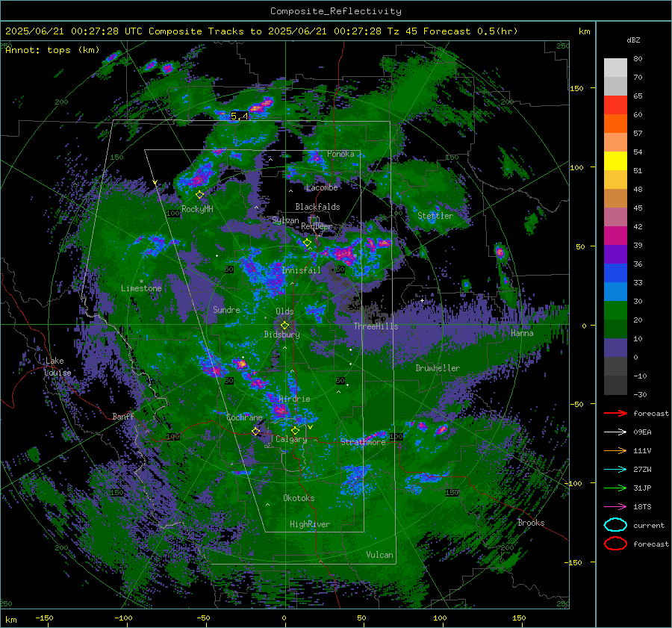Viewport: 672px width, 628px height.
Task: Click the Okotoks city label
Action: click(x=299, y=498)
